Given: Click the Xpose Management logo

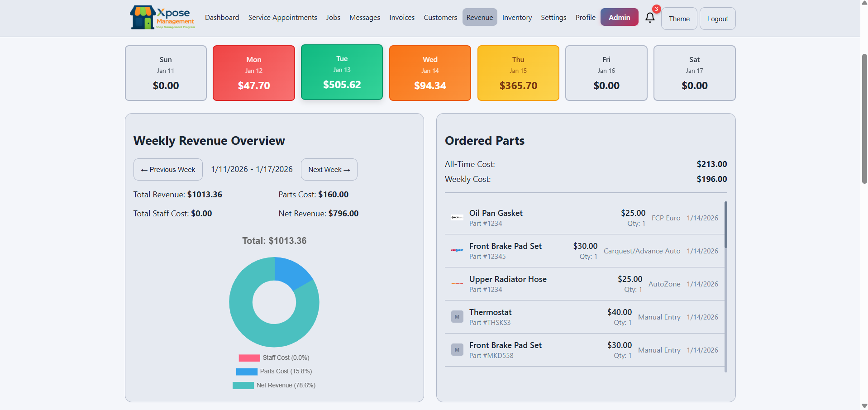Looking at the screenshot, I should click(x=162, y=17).
